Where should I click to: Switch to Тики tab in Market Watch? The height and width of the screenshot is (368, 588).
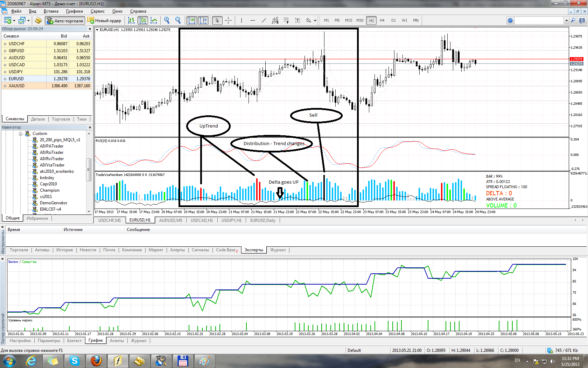click(x=82, y=119)
